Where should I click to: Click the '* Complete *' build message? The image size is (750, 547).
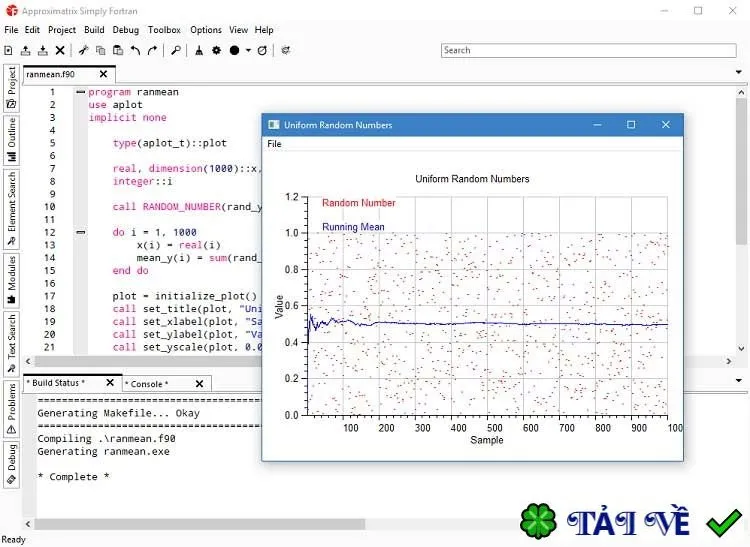tap(73, 477)
